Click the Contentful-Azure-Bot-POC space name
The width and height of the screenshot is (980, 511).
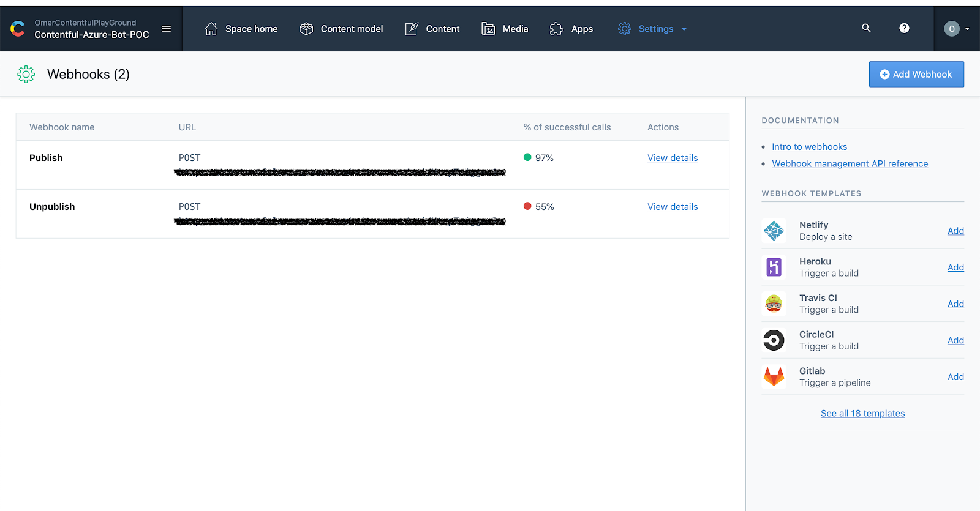point(92,35)
